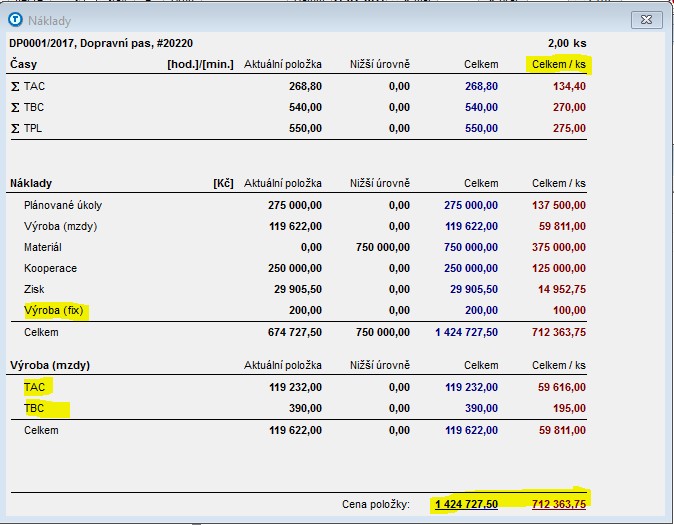Click the document title DP0001/2017, Dopravní pas
The width and height of the screenshot is (674, 525).
click(100, 43)
